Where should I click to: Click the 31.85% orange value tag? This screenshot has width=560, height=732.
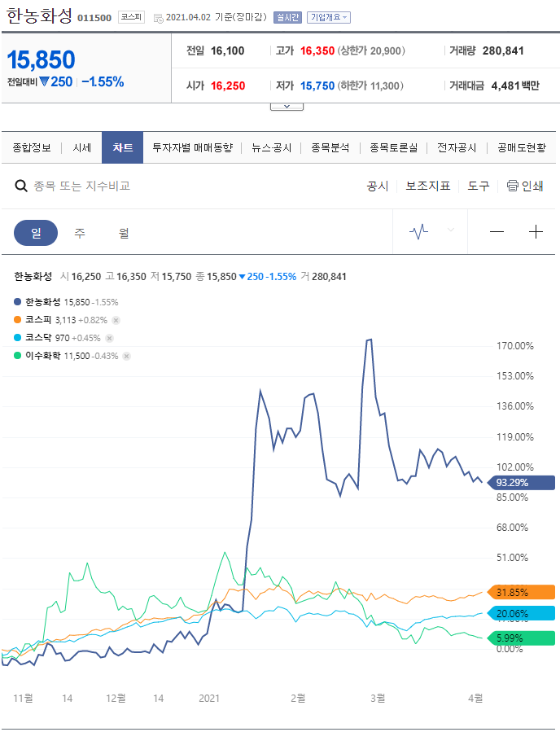521,593
